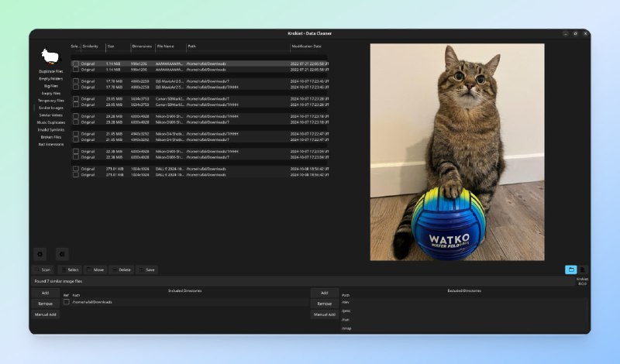Open the Select options button
The height and width of the screenshot is (364, 620).
click(x=72, y=270)
